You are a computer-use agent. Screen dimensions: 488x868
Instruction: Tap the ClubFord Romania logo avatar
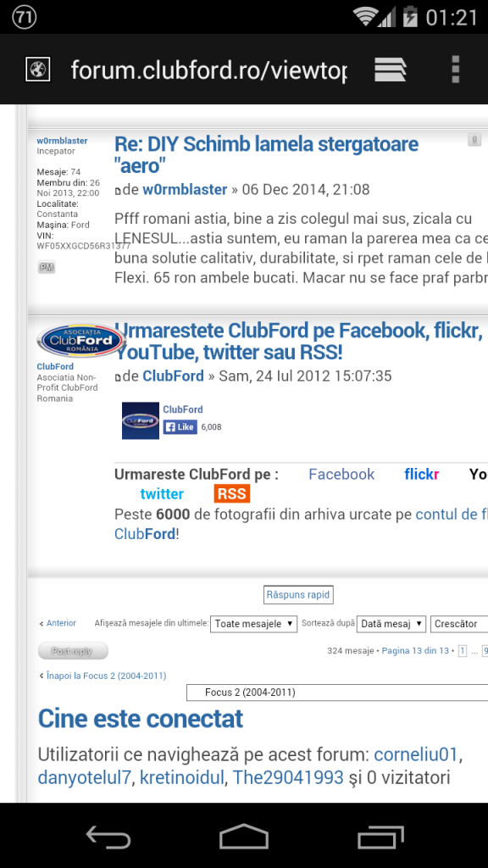pos(81,341)
